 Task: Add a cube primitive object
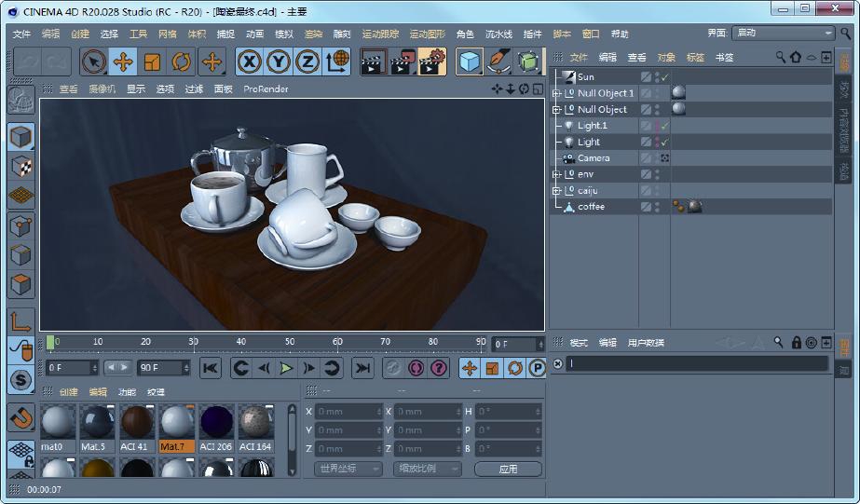click(x=470, y=62)
